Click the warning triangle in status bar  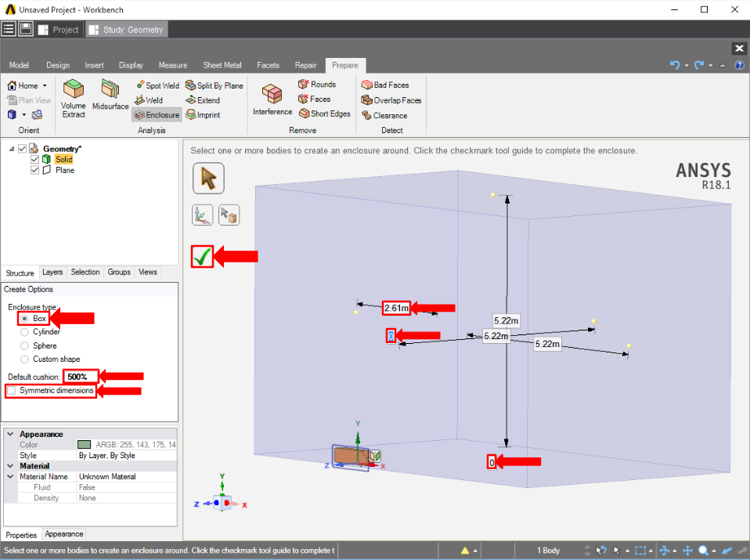pos(465,551)
